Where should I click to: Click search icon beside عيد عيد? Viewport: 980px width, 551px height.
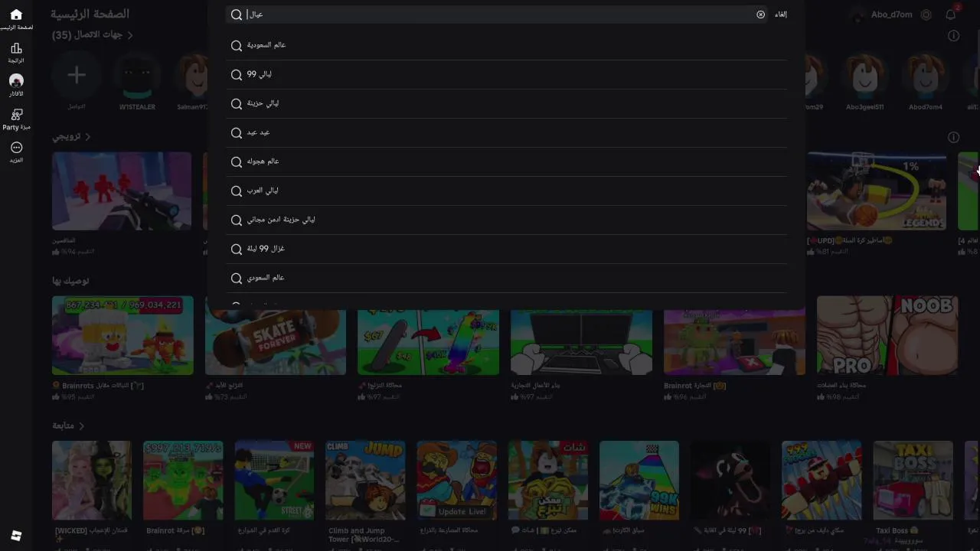click(237, 132)
